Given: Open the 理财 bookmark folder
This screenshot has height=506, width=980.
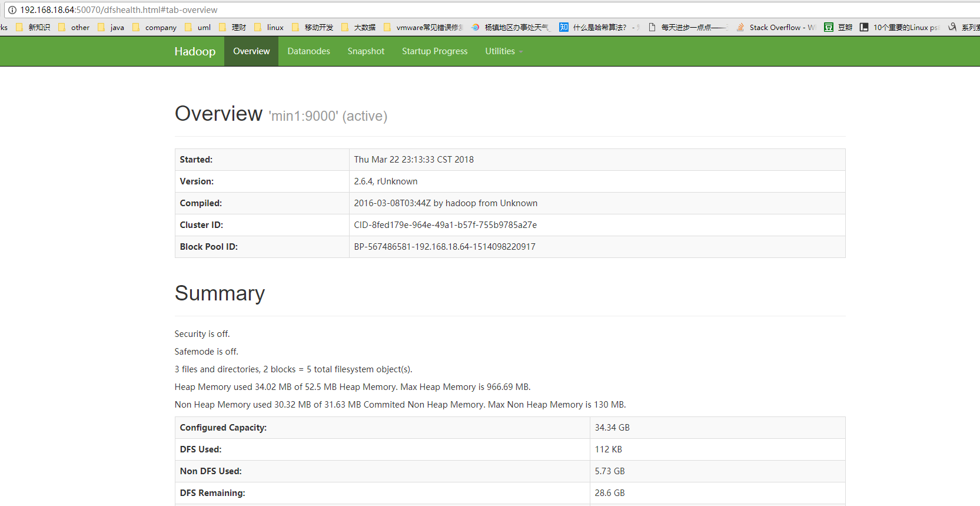Looking at the screenshot, I should [x=232, y=27].
